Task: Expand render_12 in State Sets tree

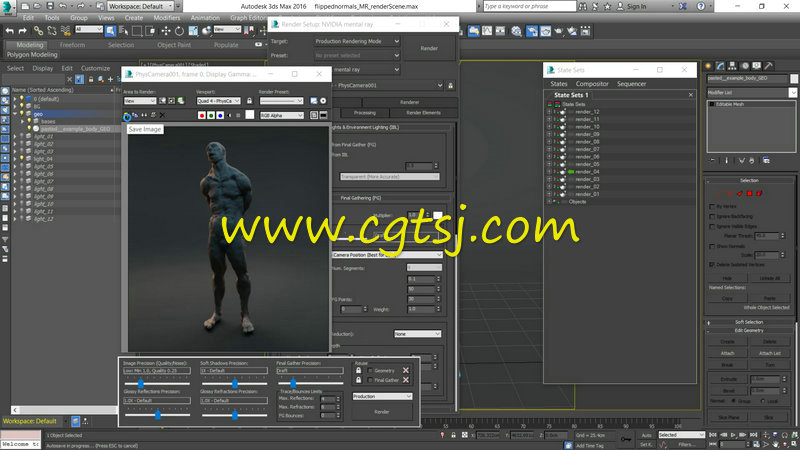Action: pos(549,112)
